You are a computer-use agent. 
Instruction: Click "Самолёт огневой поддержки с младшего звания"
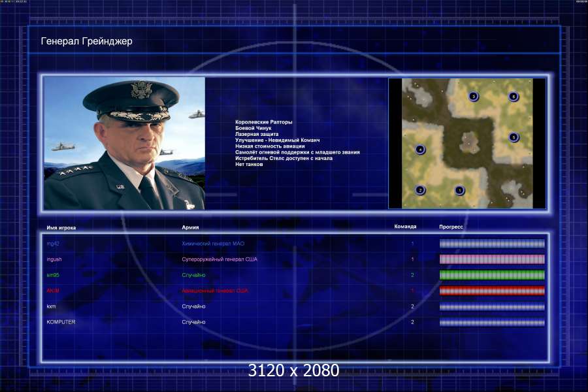pos(297,152)
